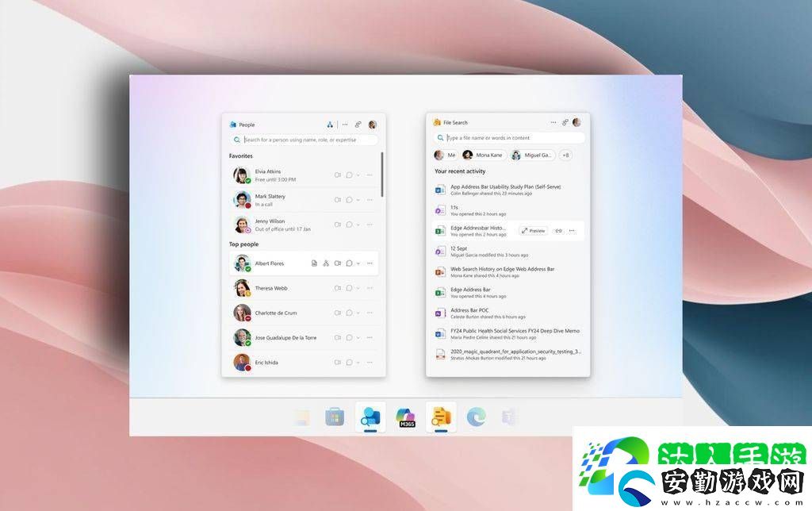Filter files by Me chip
This screenshot has width=812, height=511.
[446, 155]
